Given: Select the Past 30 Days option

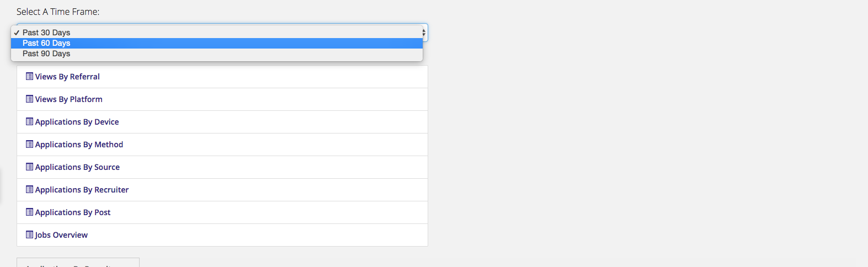Looking at the screenshot, I should pos(217,33).
